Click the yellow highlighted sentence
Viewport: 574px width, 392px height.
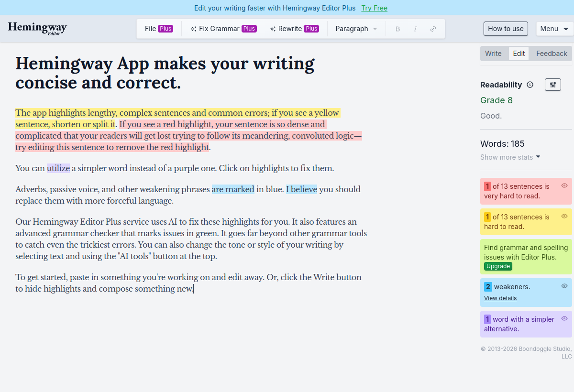[x=177, y=119]
